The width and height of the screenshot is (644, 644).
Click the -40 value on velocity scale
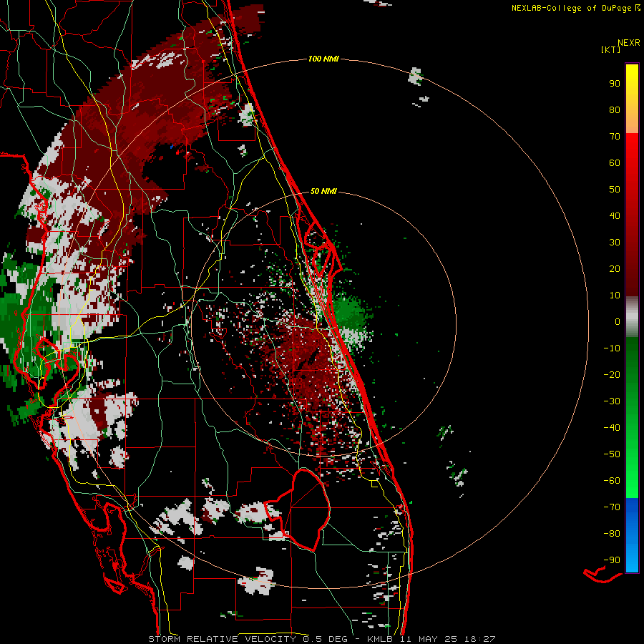coord(612,428)
